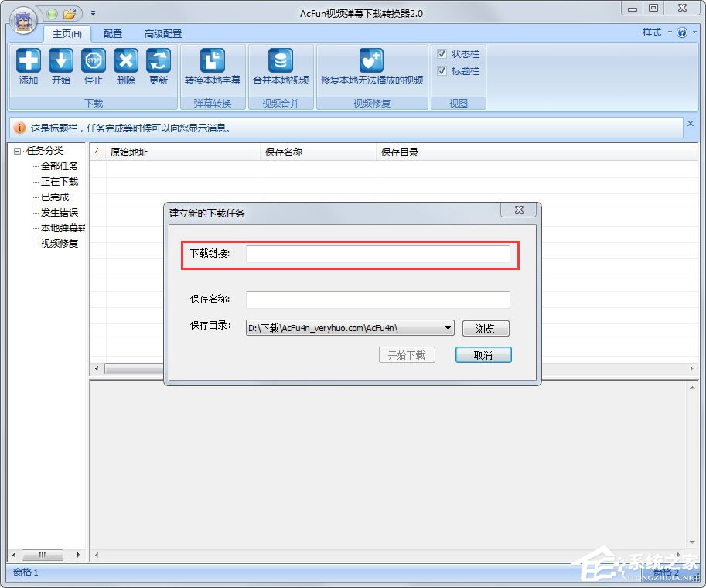
Task: Uncheck the 状态栏 checkbox
Action: (x=442, y=54)
